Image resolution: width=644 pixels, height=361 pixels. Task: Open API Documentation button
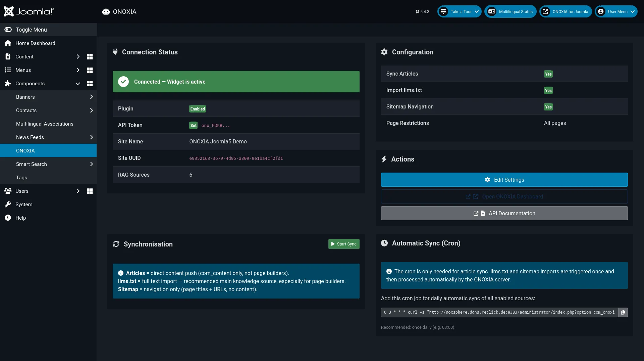coord(504,213)
